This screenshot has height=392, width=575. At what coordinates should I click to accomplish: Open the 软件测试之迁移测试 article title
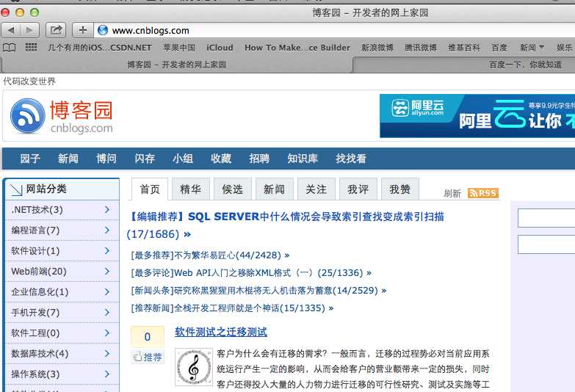click(221, 333)
